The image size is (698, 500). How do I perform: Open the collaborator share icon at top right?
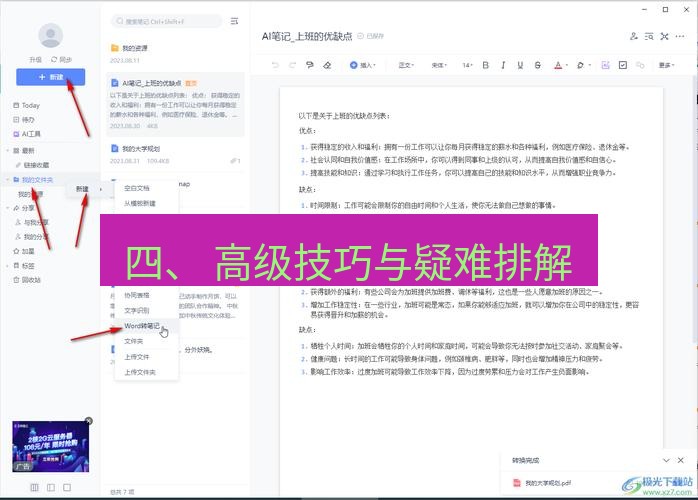coord(634,36)
